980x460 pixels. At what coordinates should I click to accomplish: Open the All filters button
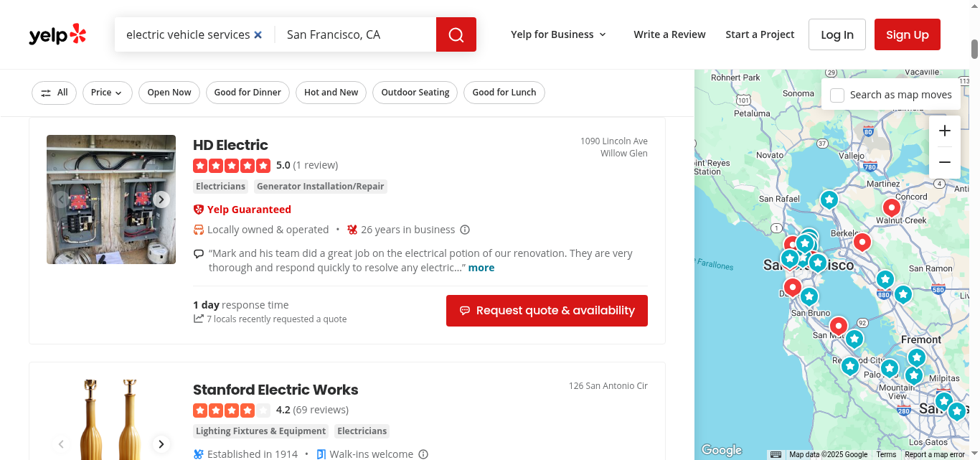54,93
